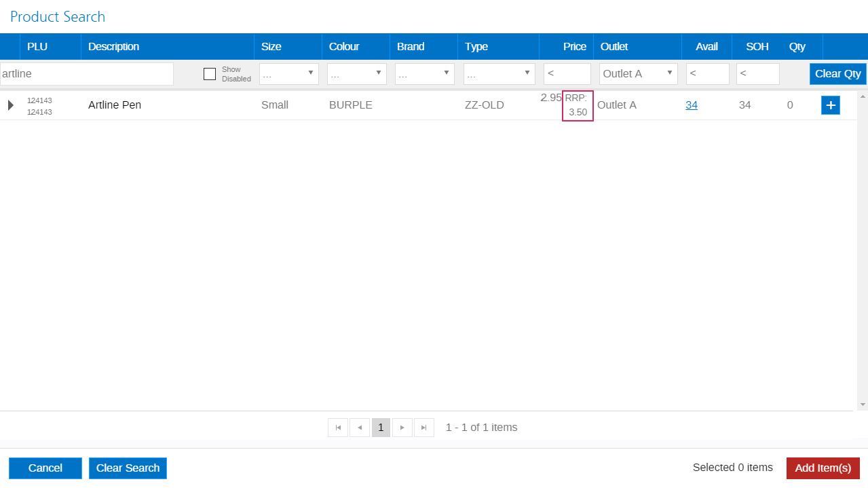Click the Add Item(s) button

pyautogui.click(x=823, y=468)
